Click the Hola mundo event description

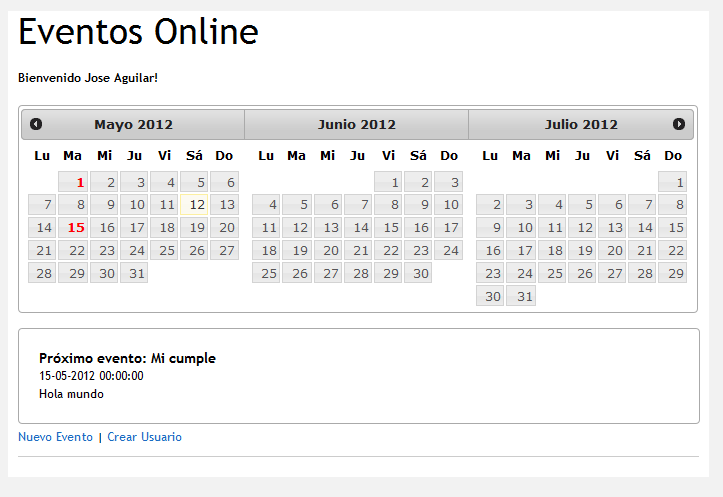71,394
